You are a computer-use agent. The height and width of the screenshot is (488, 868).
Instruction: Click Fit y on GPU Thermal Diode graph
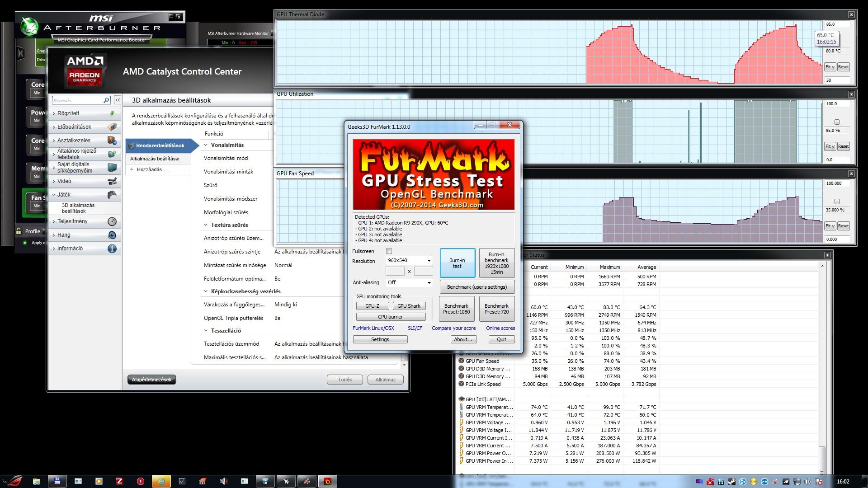point(830,67)
